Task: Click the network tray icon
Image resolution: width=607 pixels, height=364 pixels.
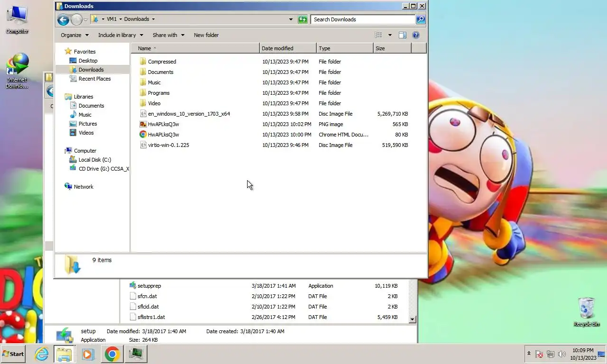Action: point(551,354)
